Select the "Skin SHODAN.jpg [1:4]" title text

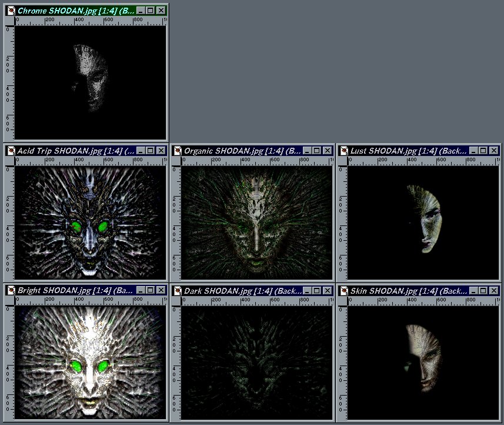pyautogui.click(x=393, y=291)
